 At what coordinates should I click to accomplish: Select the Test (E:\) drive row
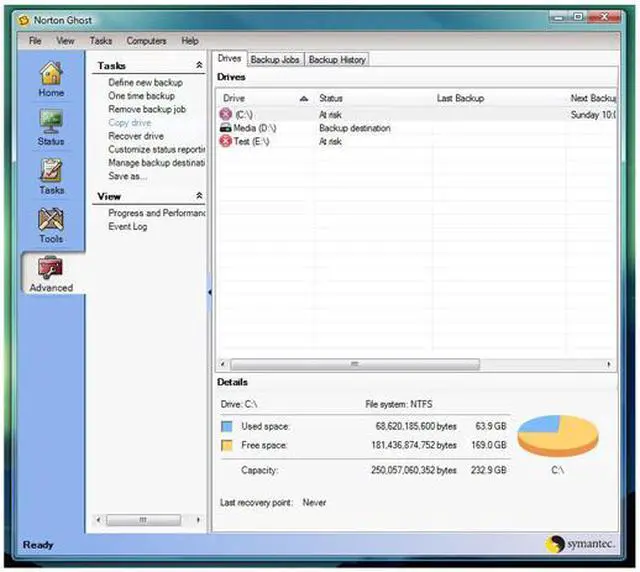pos(416,142)
